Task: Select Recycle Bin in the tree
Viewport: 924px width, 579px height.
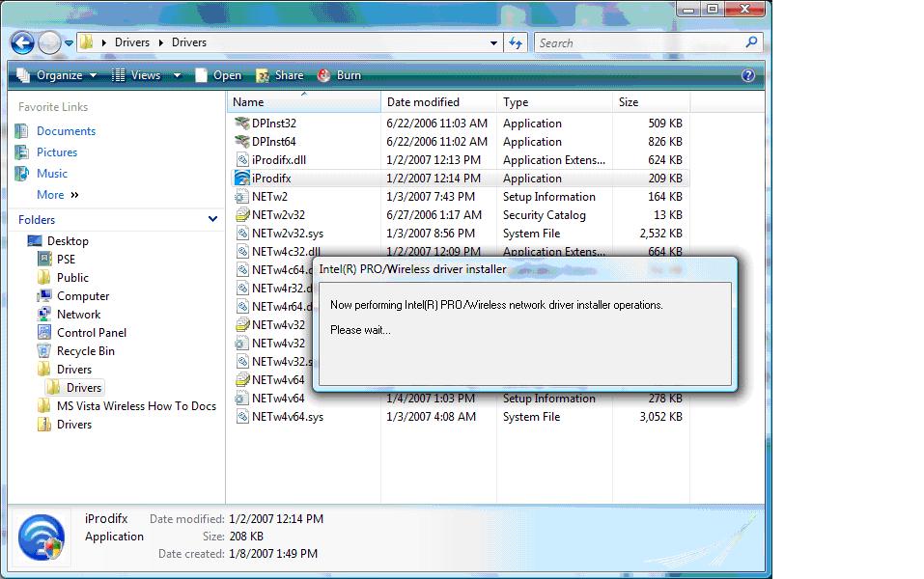Action: coord(85,350)
